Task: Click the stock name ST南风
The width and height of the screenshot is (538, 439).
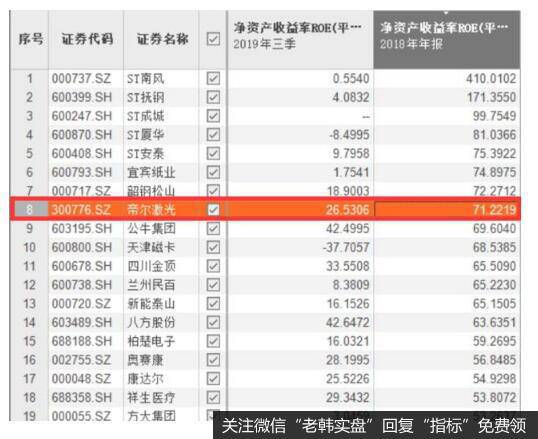Action: point(145,79)
